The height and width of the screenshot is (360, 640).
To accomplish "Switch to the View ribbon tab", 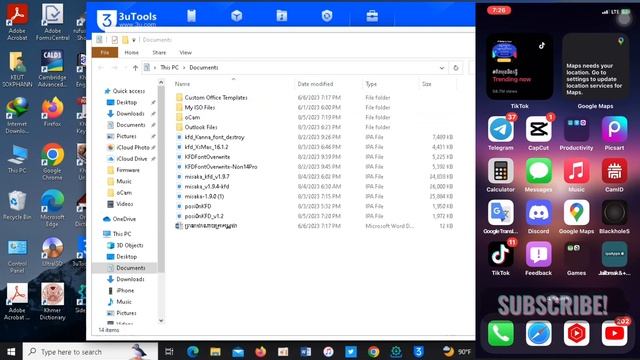I will pyautogui.click(x=185, y=52).
